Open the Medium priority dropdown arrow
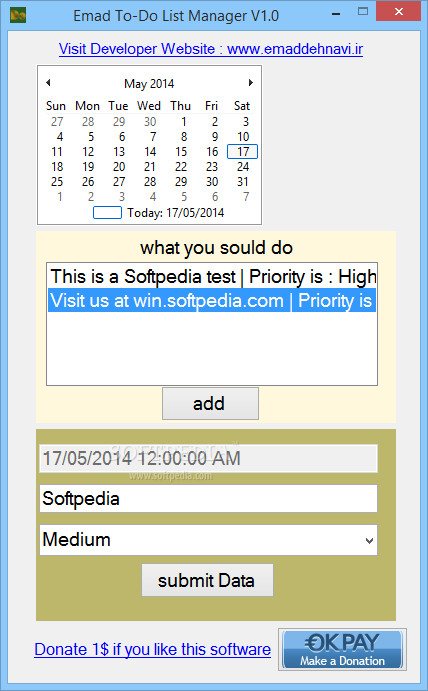This screenshot has width=428, height=691. tap(369, 540)
